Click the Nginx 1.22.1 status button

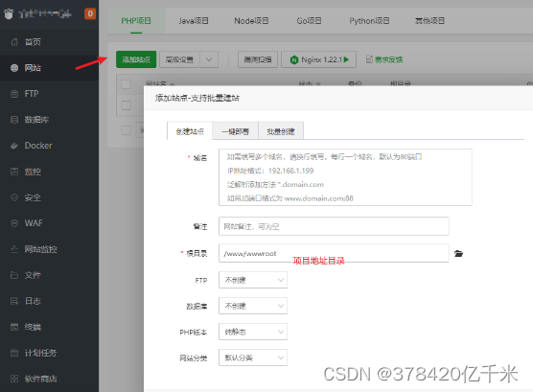pyautogui.click(x=318, y=59)
